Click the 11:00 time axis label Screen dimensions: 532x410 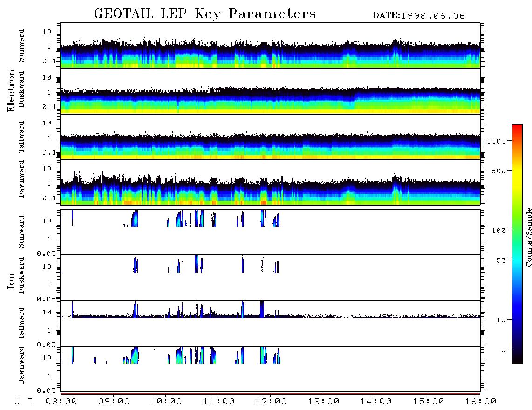219,402
